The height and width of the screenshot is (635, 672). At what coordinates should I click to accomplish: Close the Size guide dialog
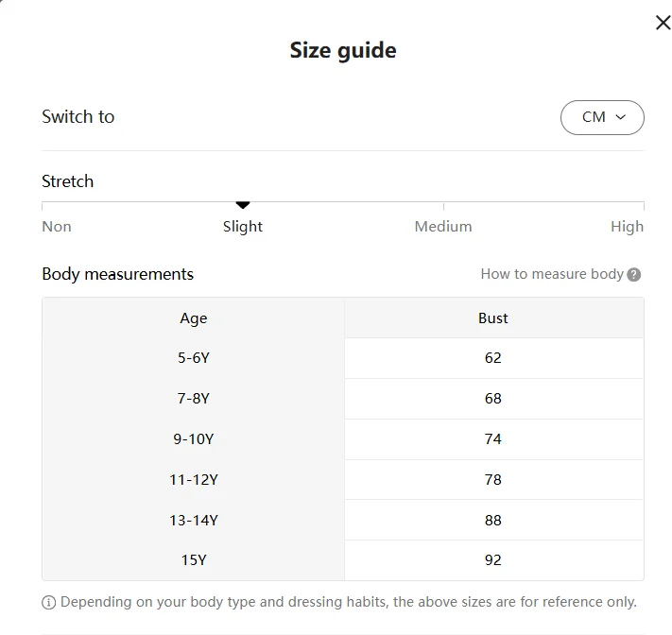663,23
